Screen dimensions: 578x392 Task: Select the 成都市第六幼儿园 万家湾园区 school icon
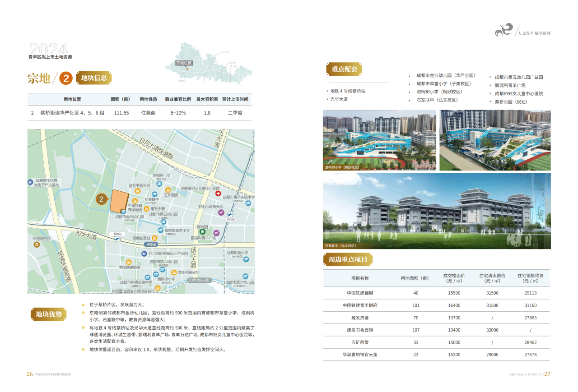245,276
